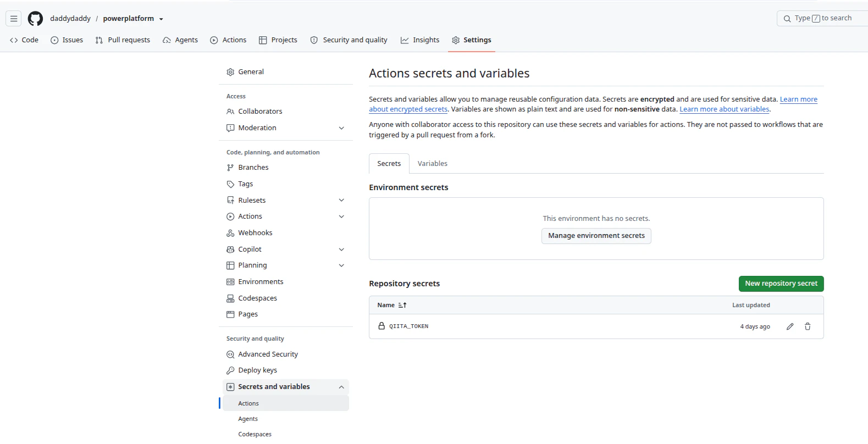Click the Codespaces icon under Environments
868x444 pixels.
point(230,298)
